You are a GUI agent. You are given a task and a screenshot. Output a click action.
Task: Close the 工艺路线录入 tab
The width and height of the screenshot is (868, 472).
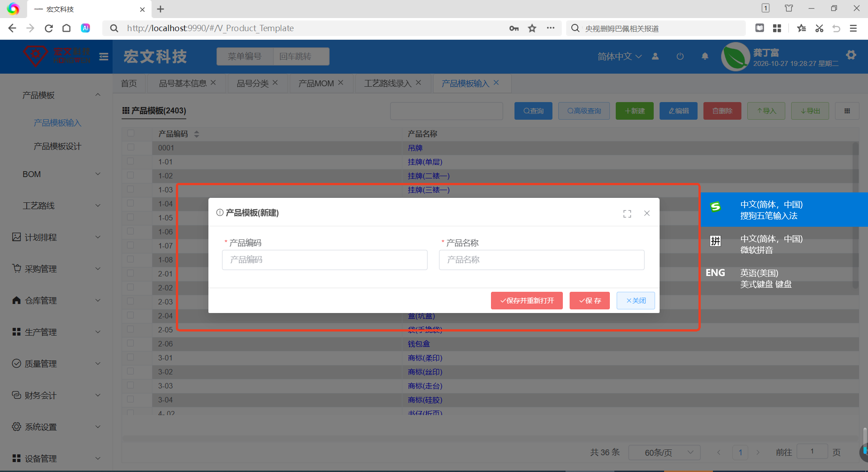pos(419,83)
